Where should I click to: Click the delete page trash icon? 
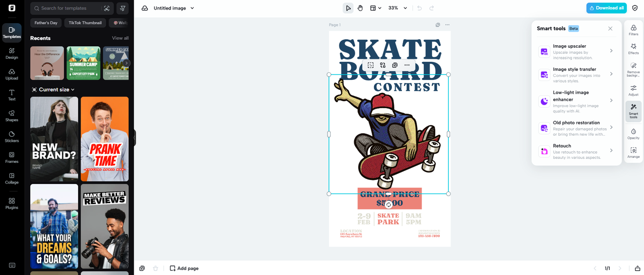[155, 268]
